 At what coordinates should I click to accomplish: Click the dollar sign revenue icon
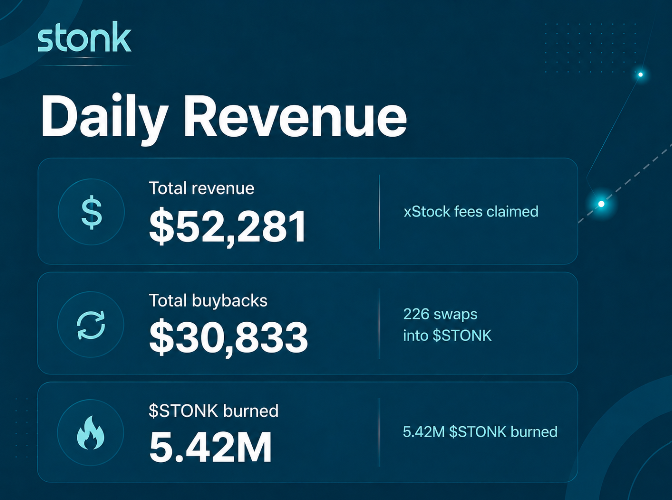[92, 212]
